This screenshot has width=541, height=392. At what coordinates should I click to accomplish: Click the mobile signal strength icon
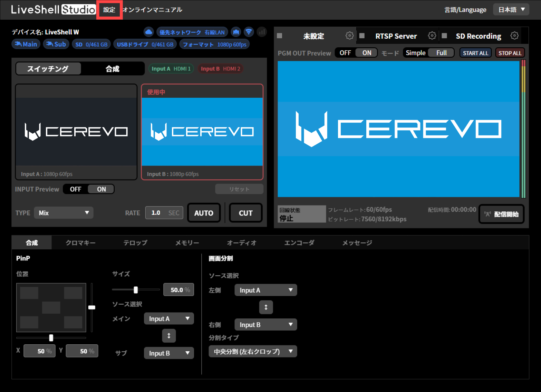click(262, 32)
